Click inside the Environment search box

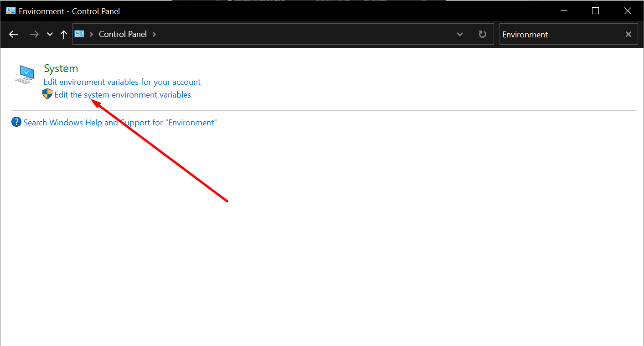click(547, 34)
